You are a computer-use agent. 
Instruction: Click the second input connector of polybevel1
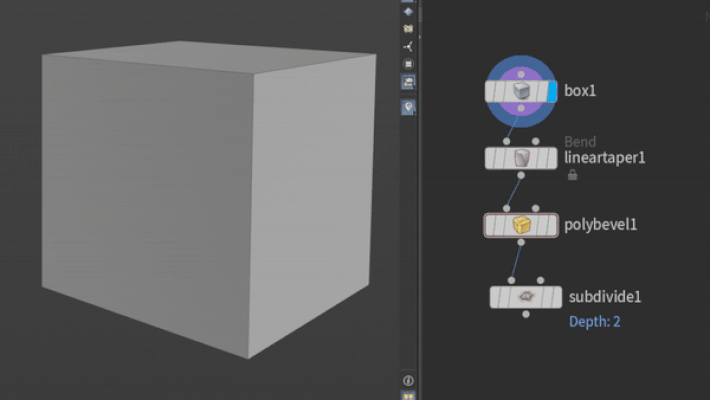[536, 208]
